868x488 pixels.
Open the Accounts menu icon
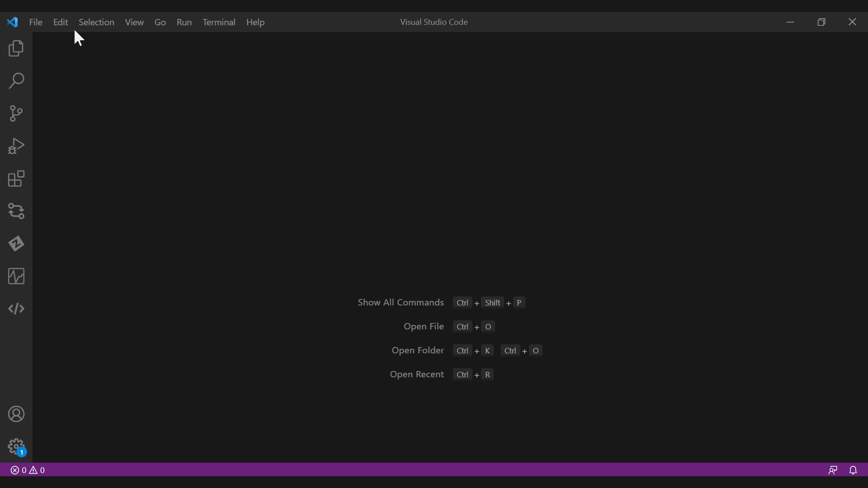[16, 414]
